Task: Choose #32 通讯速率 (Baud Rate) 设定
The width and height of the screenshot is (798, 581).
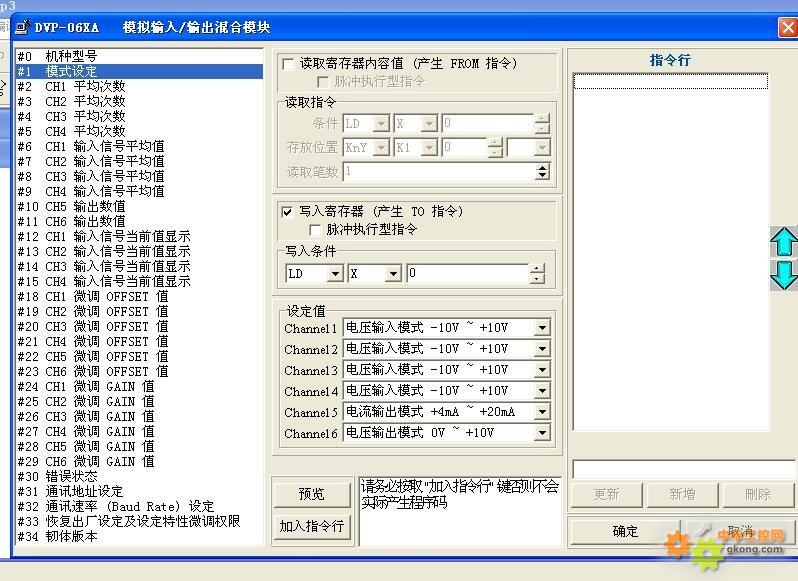Action: click(115, 506)
